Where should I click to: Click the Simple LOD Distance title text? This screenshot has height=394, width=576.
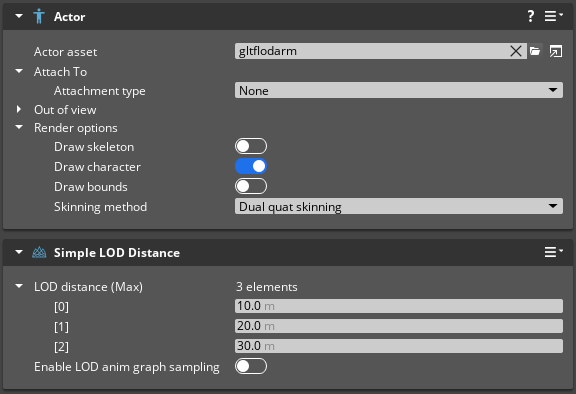tap(117, 253)
